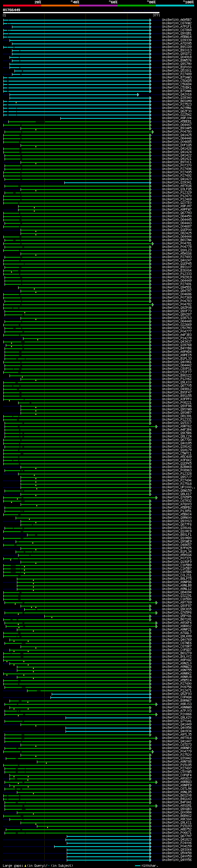Image resolution: width=197 pixels, height=868 pixels.
Task: Select the UniRef100_A7QYH5 label
Action: tap(177, 43)
